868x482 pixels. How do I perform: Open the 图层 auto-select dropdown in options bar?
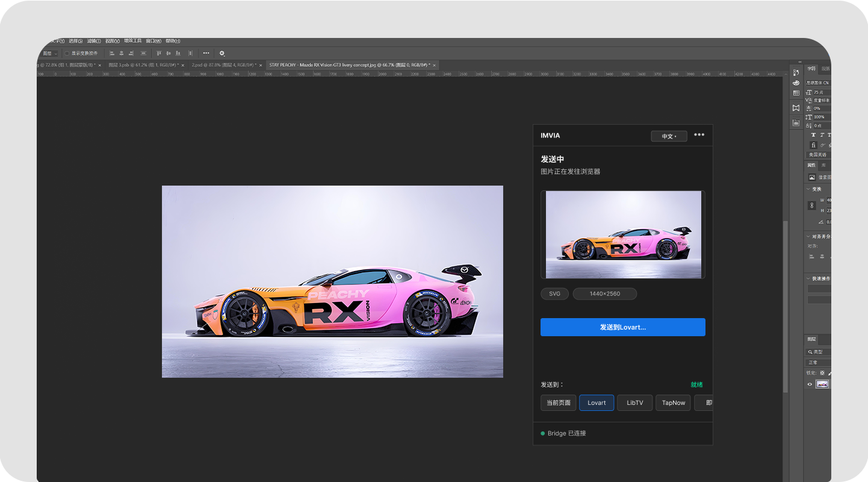coord(50,54)
